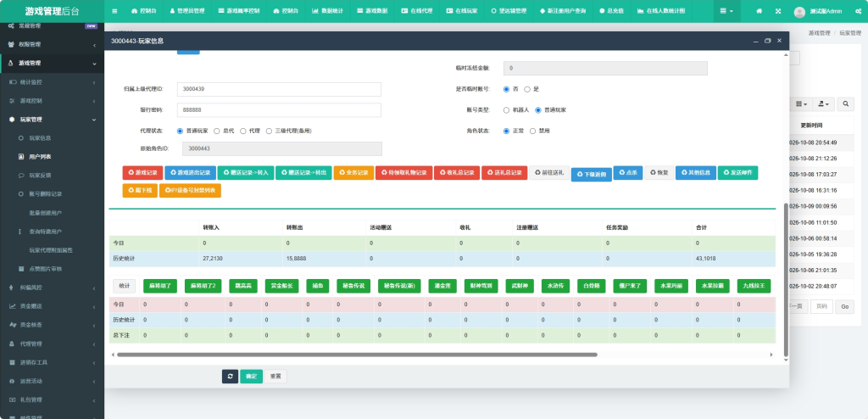868x419 pixels.
Task: Click the red 游戏记录 button
Action: point(142,173)
